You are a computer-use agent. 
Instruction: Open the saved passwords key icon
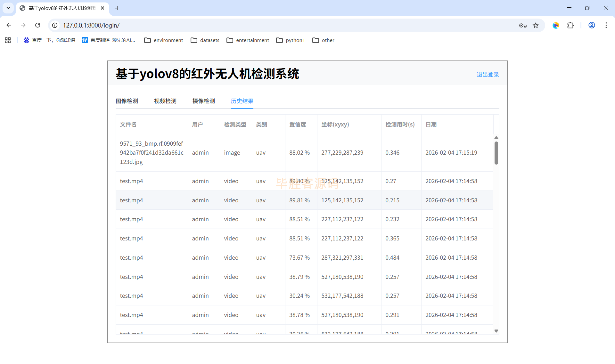point(523,25)
